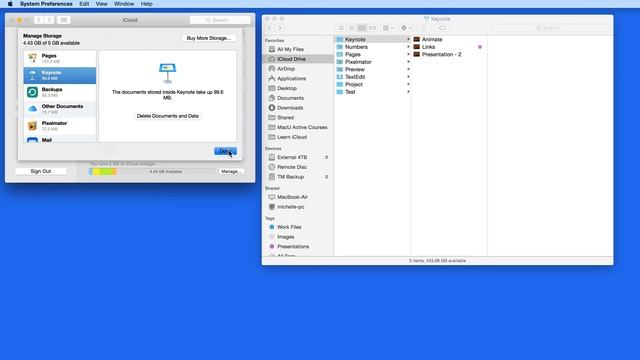Select the Keynote folder in Finder column
Image resolution: width=640 pixels, height=360 pixels.
[x=372, y=39]
